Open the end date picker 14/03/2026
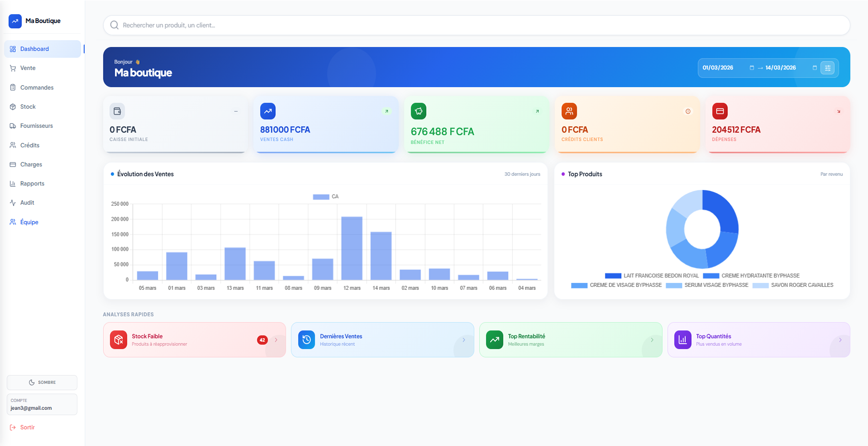This screenshot has height=446, width=868. click(x=815, y=68)
